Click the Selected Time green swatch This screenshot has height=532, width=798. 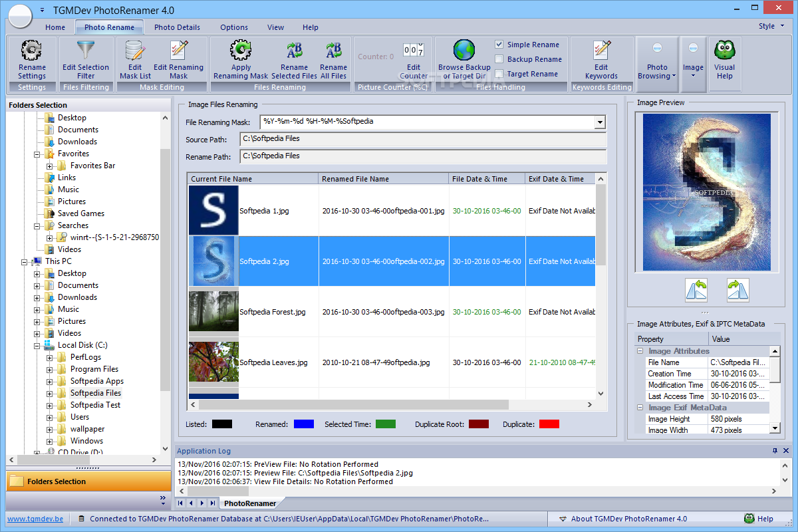[386, 424]
